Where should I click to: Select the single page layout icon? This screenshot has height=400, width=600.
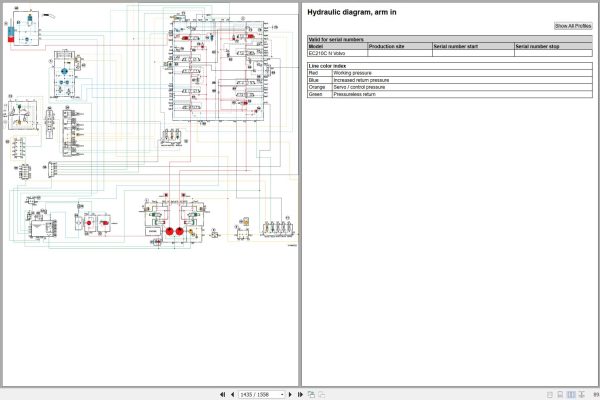pyautogui.click(x=550, y=394)
